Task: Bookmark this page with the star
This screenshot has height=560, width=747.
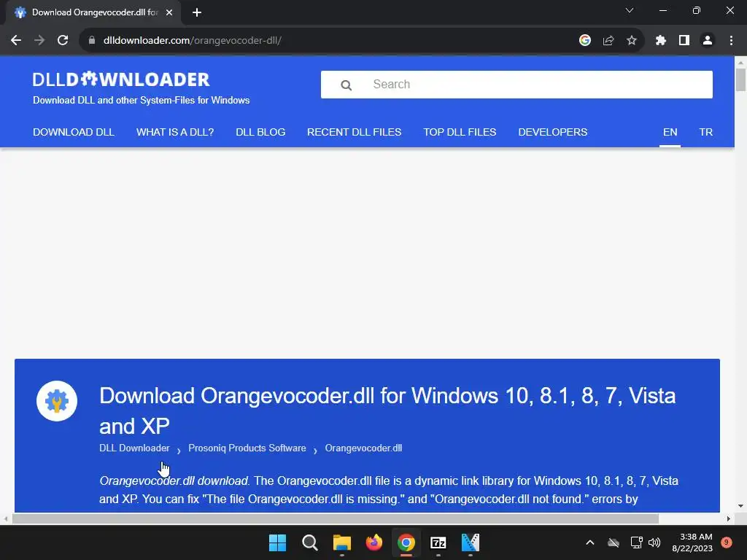Action: [632, 41]
